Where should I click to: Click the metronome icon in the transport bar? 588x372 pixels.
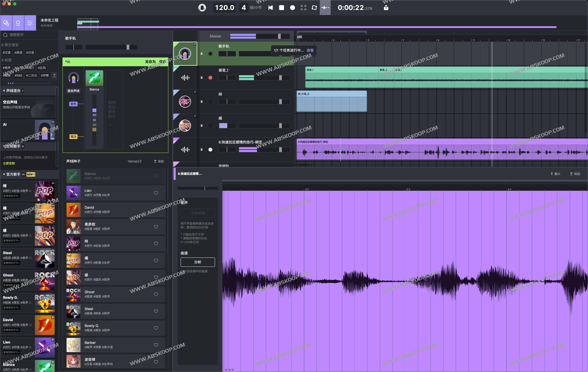tap(202, 7)
